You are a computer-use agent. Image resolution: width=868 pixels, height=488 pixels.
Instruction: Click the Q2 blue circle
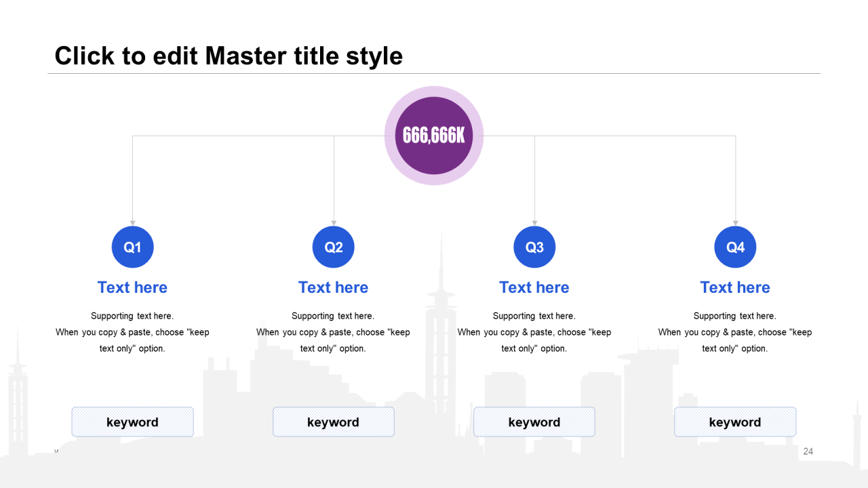334,247
